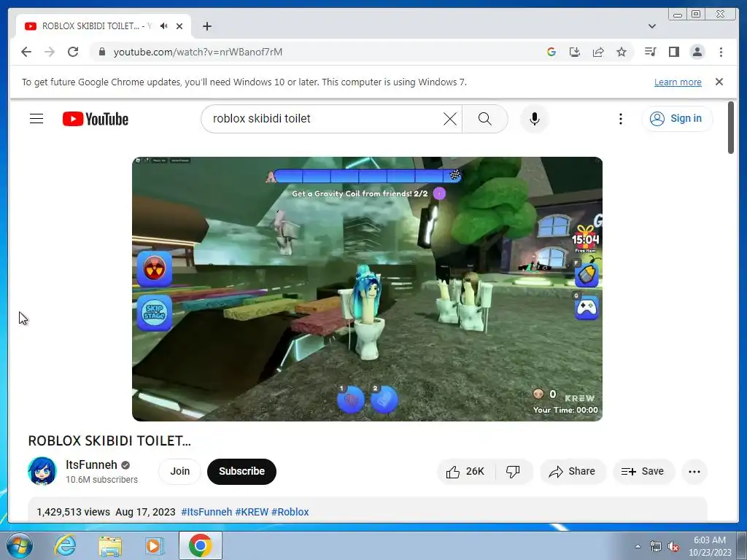Click the Sign in button

tap(677, 119)
